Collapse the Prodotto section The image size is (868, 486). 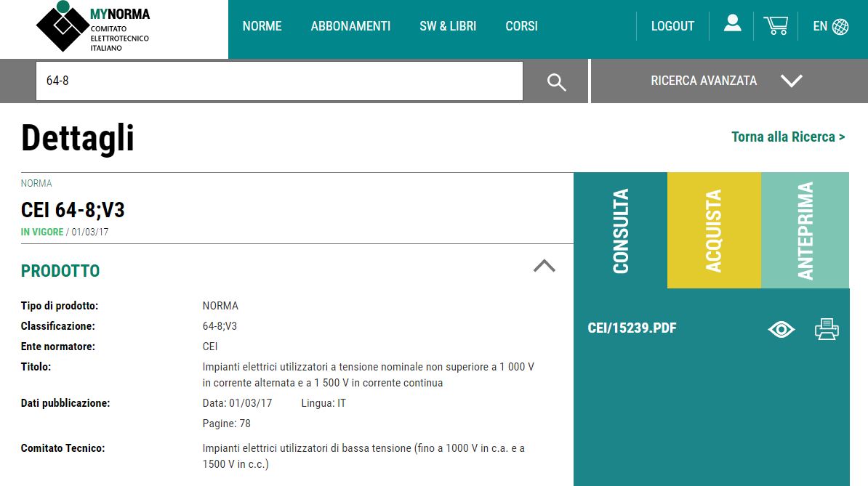(544, 266)
